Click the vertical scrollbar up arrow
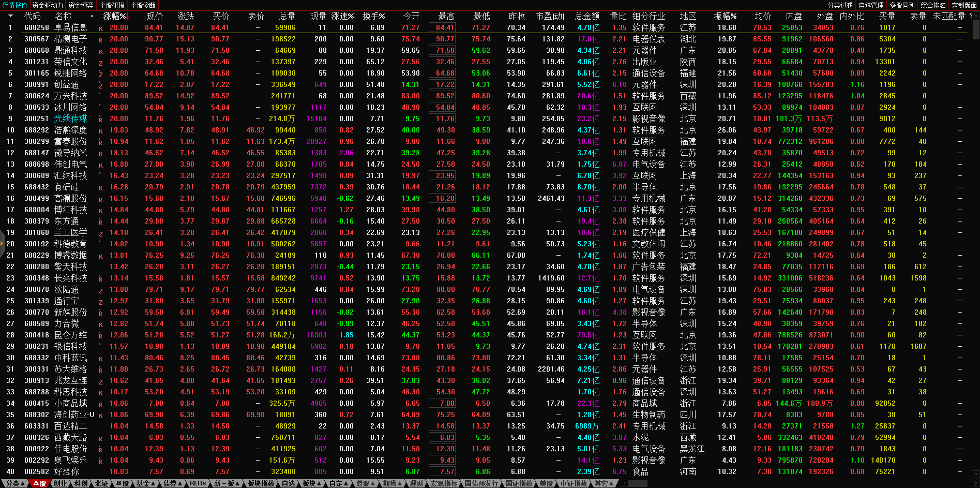 coord(976,16)
